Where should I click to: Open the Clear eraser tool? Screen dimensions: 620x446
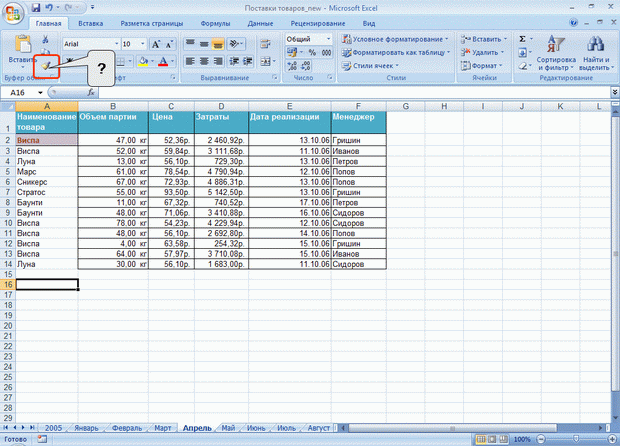(522, 66)
